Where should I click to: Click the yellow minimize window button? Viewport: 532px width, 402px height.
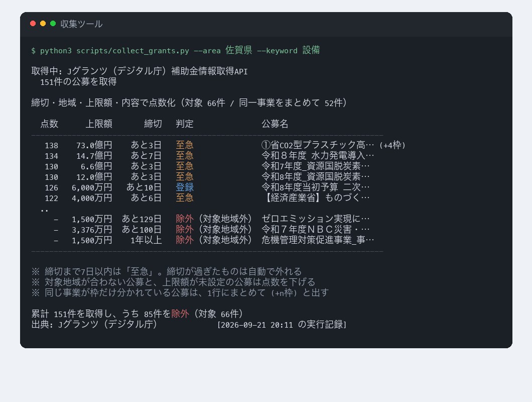(43, 24)
